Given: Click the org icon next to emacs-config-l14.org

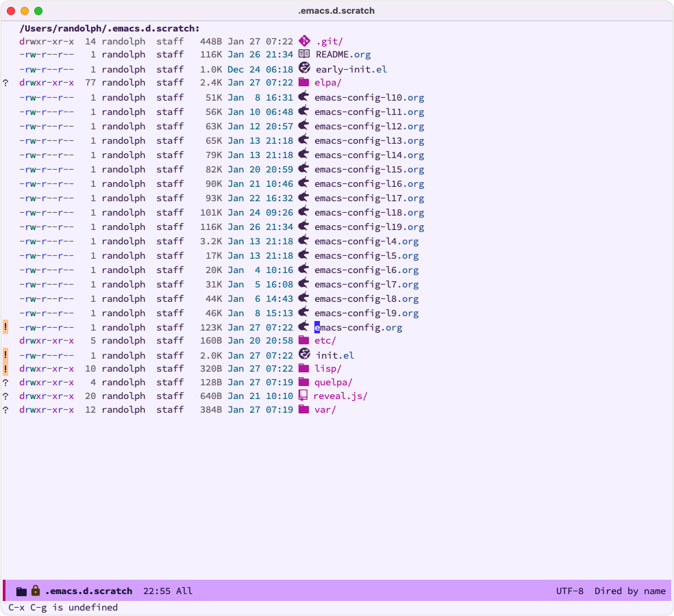Looking at the screenshot, I should pyautogui.click(x=304, y=154).
